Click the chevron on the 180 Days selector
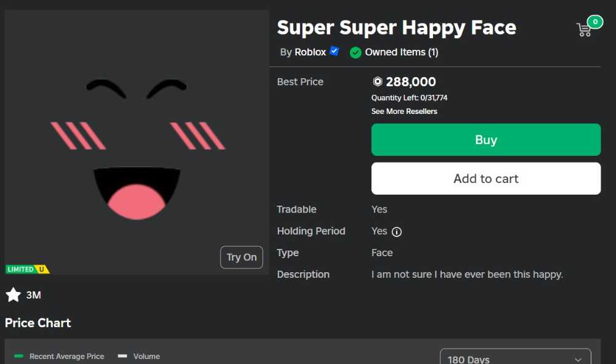 pos(578,359)
